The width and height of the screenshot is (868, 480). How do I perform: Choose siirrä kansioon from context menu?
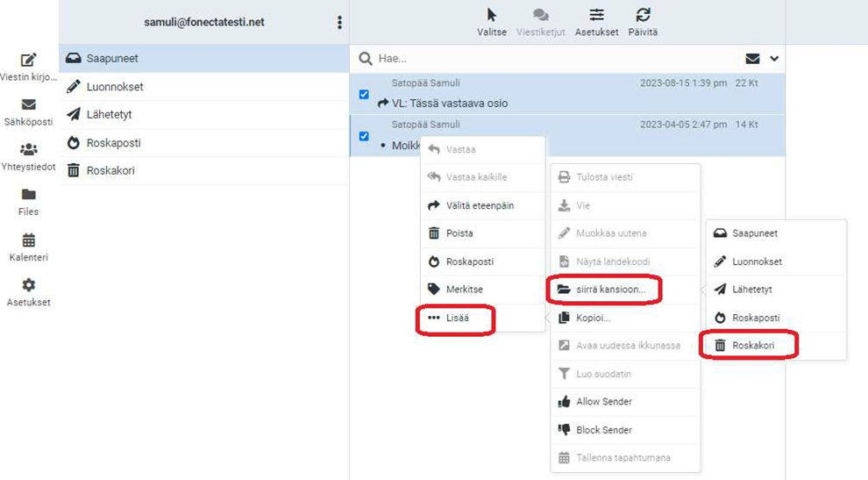pyautogui.click(x=609, y=290)
